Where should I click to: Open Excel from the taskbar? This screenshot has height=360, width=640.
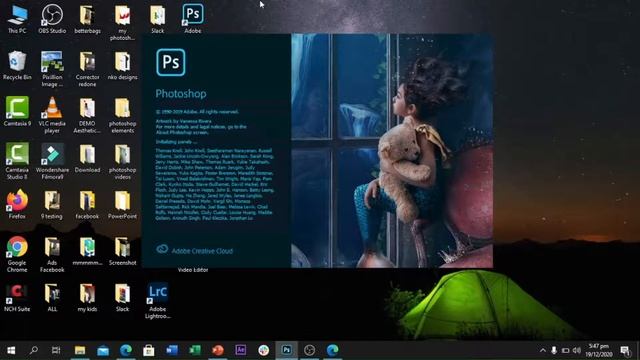tap(195, 350)
